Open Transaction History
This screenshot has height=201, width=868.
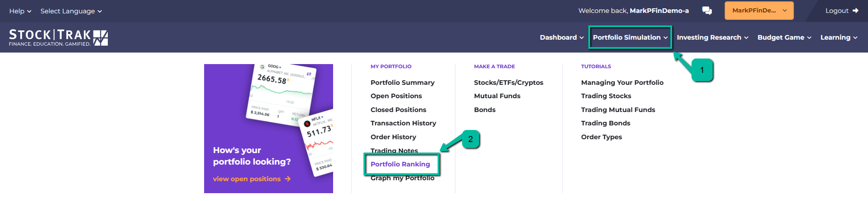click(x=403, y=123)
